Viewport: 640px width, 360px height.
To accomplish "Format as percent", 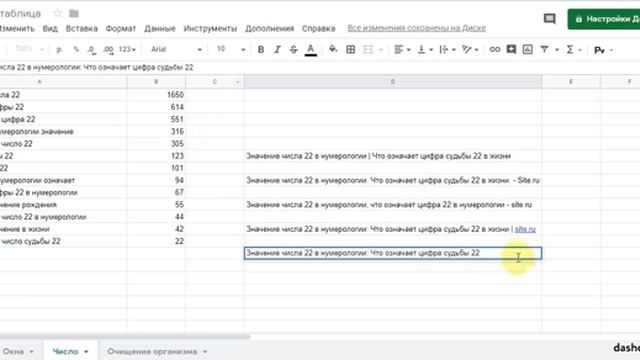I will click(x=76, y=50).
